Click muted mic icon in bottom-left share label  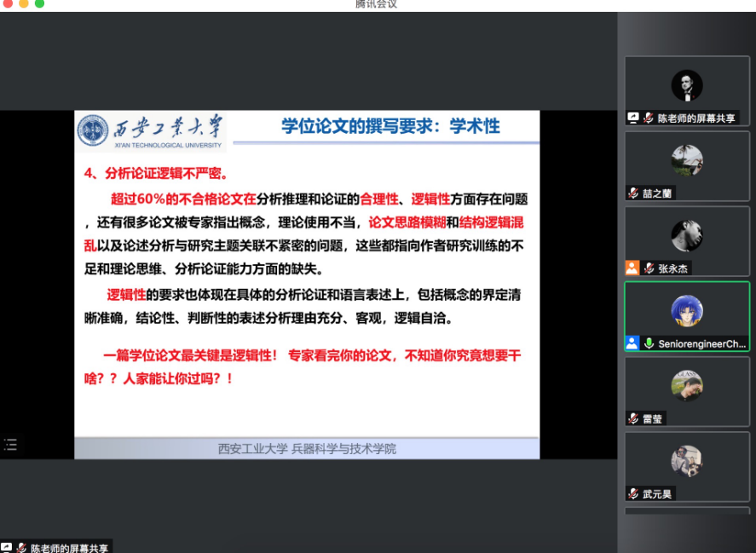[22, 548]
